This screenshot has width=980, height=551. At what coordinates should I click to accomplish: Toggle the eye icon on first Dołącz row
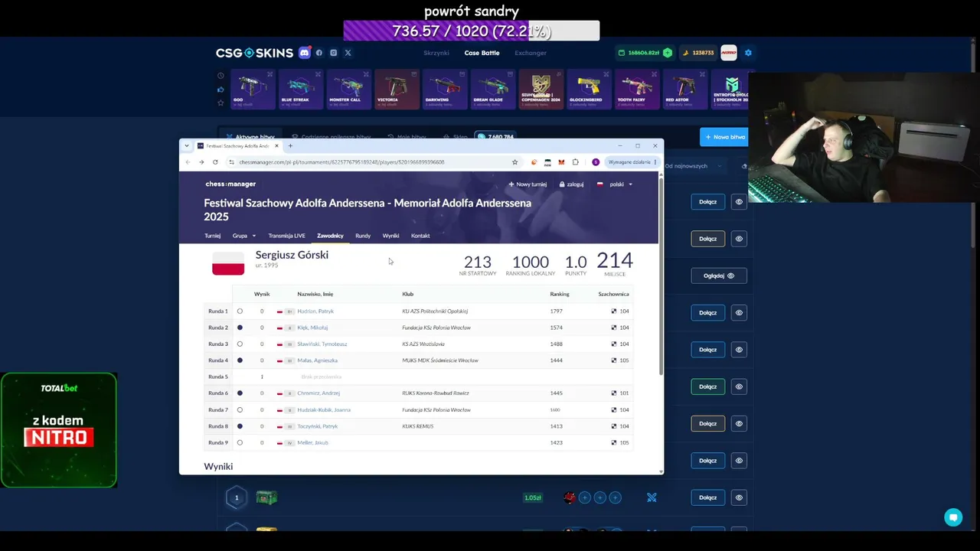click(x=739, y=202)
